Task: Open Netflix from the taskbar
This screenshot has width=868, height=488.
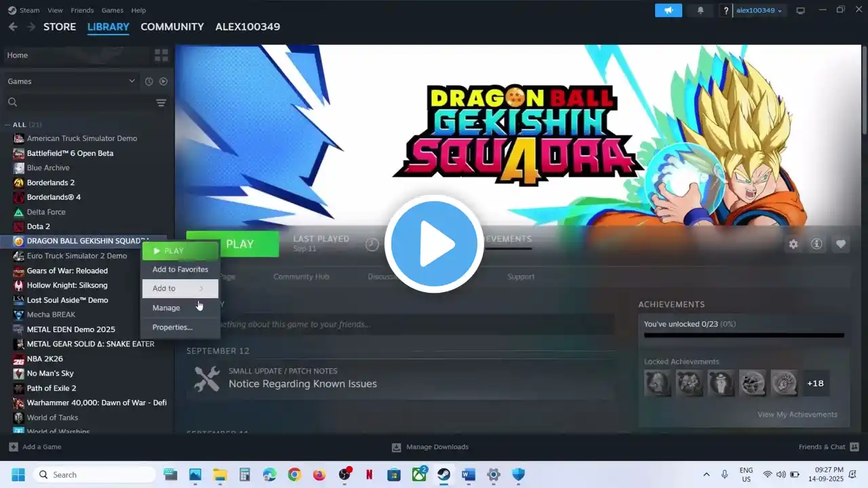Action: click(x=369, y=474)
